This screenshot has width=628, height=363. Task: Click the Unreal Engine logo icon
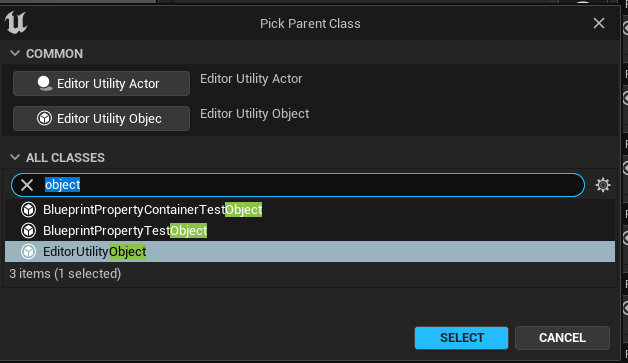[x=16, y=23]
